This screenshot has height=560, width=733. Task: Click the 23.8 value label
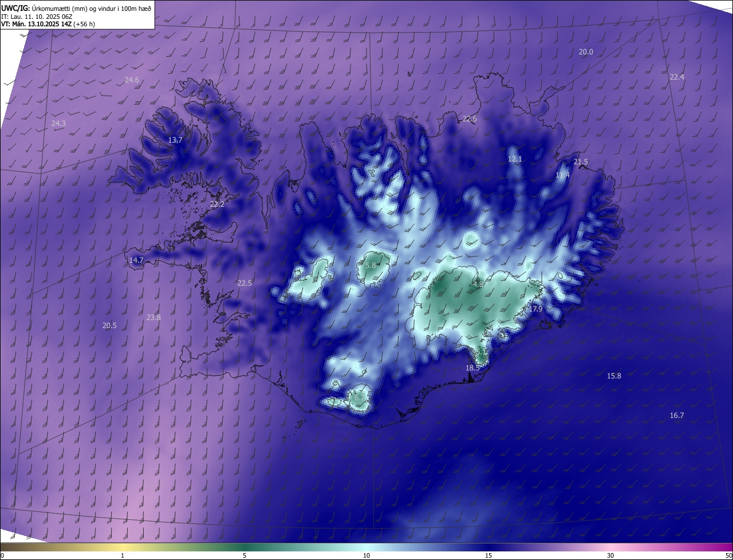click(153, 317)
